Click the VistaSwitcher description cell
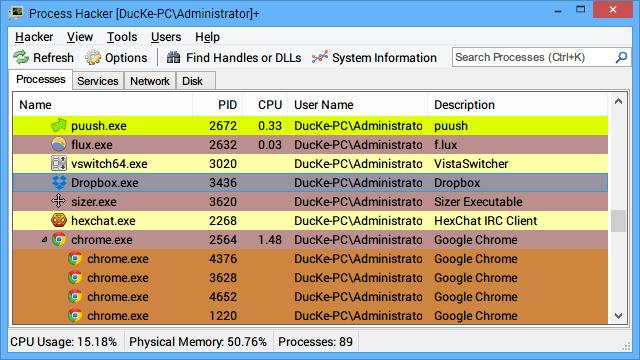The image size is (640, 360). point(471,164)
